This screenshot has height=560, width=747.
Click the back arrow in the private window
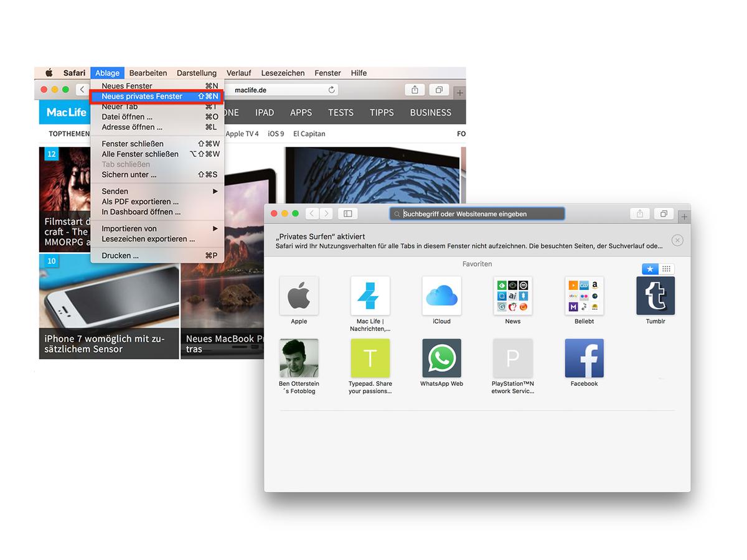(312, 213)
